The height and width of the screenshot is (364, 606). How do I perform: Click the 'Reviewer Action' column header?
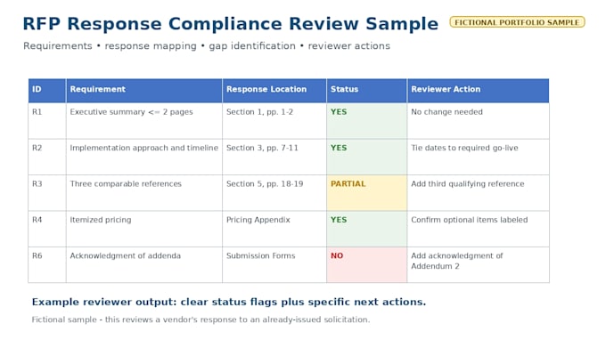(x=478, y=90)
